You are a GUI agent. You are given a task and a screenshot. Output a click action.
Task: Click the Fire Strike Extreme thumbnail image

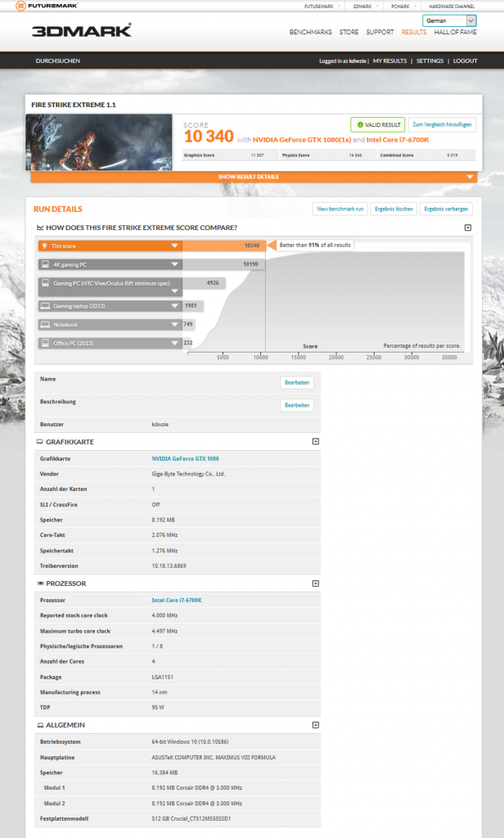(99, 142)
